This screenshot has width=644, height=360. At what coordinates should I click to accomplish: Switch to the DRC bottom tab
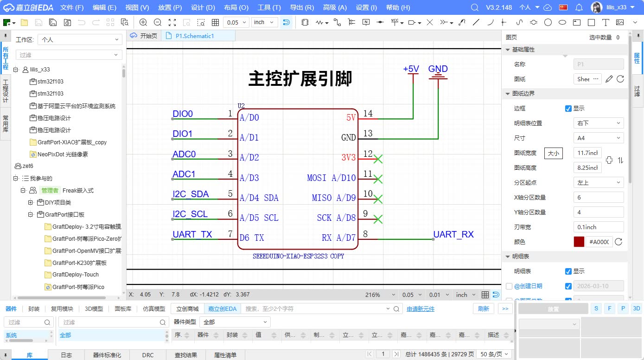(x=148, y=355)
